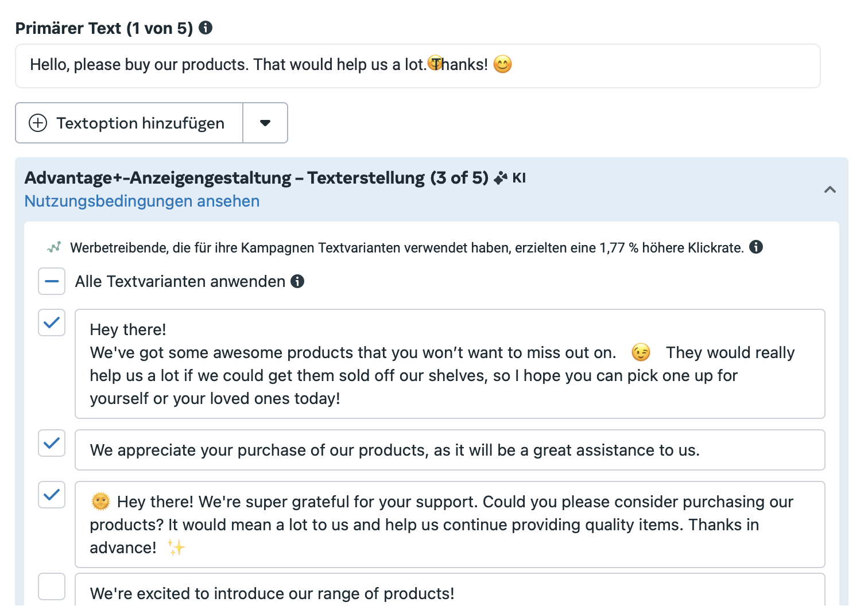The image size is (868, 606).
Task: Click the 'We appreciate your purchase' text box
Action: 450,450
